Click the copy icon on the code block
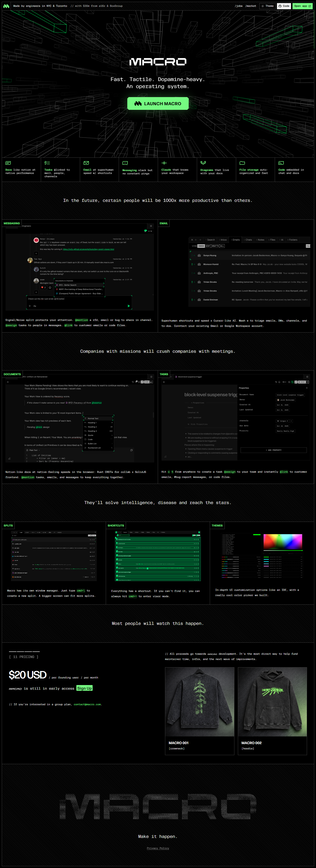The image size is (316, 868). point(131,450)
